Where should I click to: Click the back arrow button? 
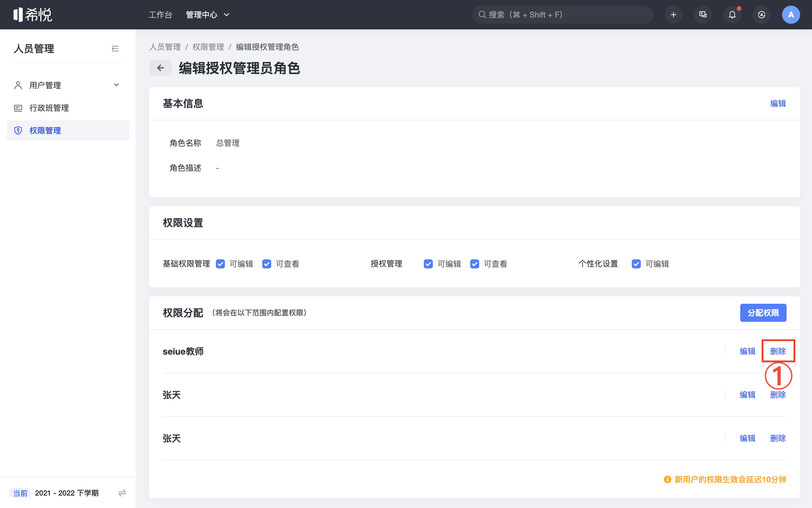(x=160, y=68)
